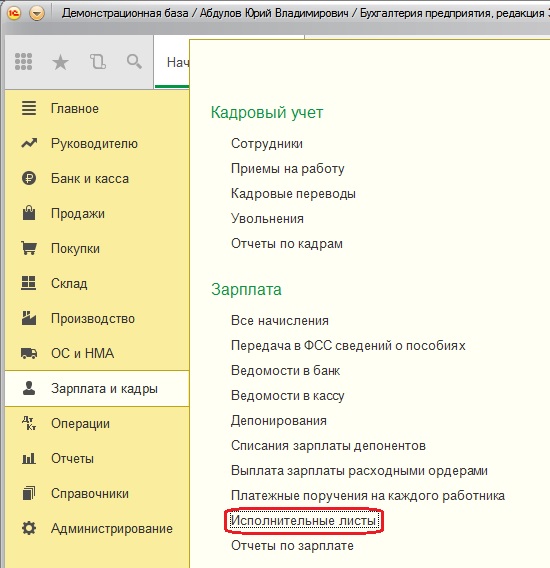The width and height of the screenshot is (550, 568).
Task: Click the Кадровый учет heading
Action: 267,112
